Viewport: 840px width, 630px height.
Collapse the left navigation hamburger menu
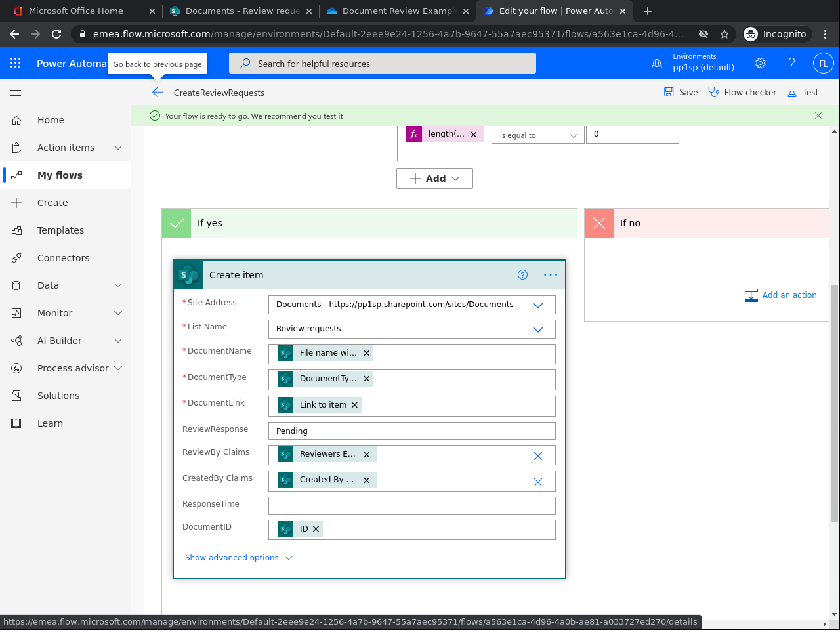click(x=16, y=93)
